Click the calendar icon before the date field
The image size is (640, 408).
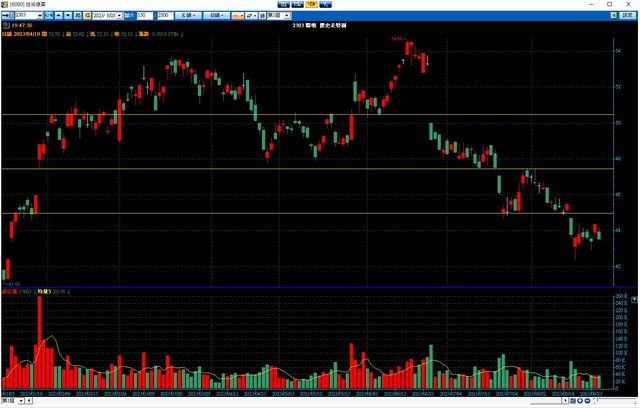pyautogui.click(x=86, y=16)
